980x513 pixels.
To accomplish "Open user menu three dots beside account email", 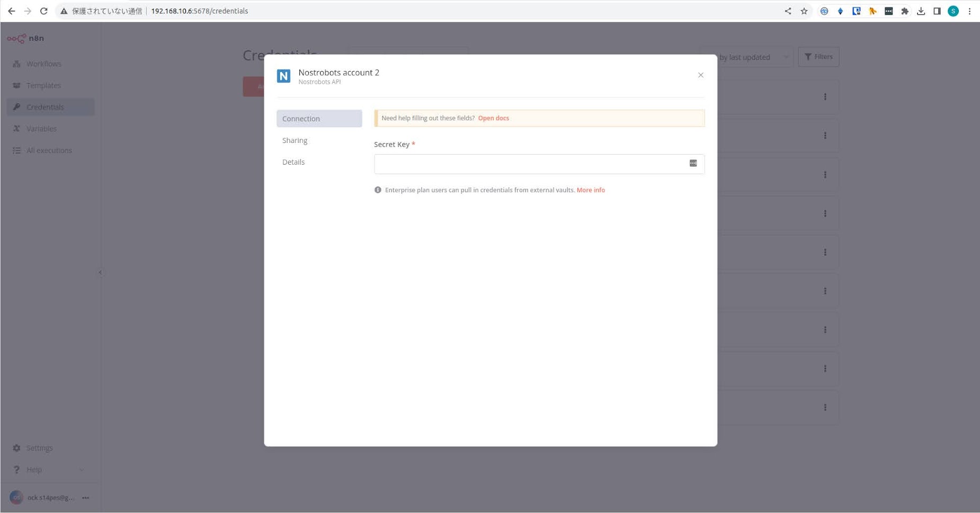I will click(86, 498).
